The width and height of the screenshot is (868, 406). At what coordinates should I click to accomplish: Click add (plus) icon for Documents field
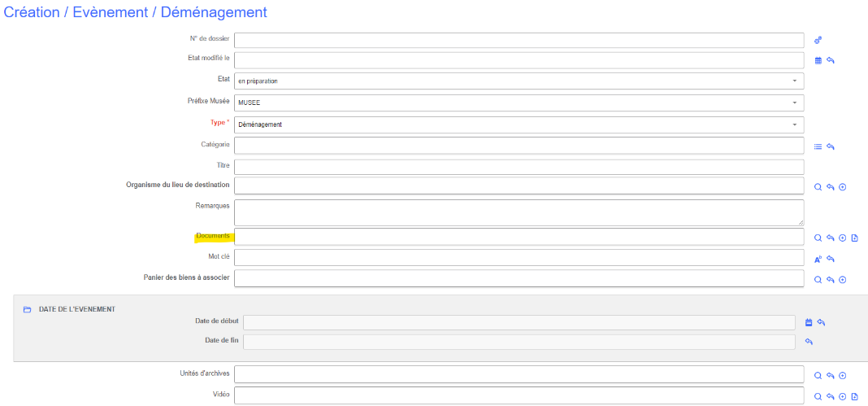coord(843,238)
